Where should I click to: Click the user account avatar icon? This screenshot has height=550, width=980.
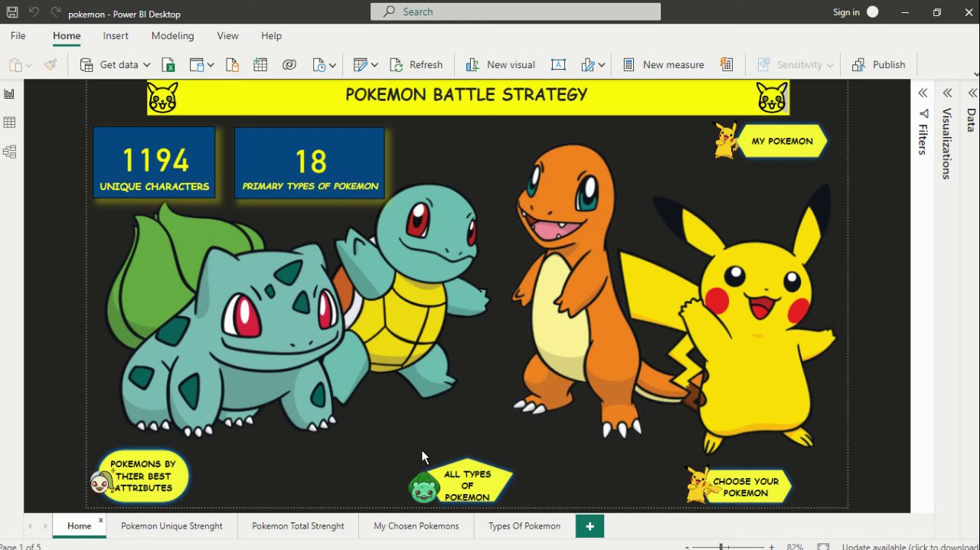[x=873, y=12]
